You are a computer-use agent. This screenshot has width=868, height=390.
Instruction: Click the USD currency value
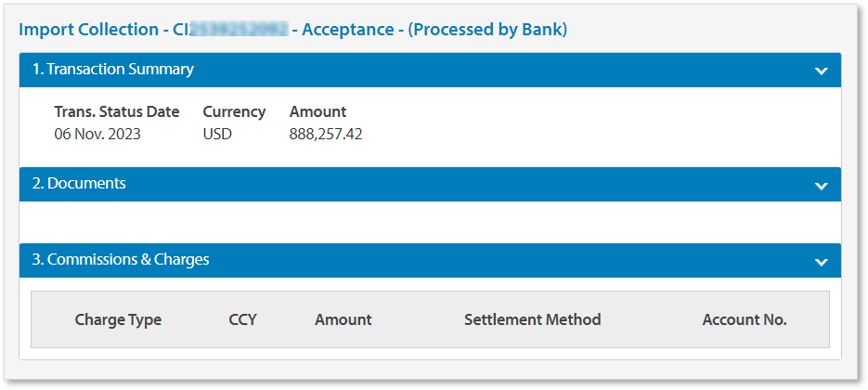pyautogui.click(x=217, y=134)
